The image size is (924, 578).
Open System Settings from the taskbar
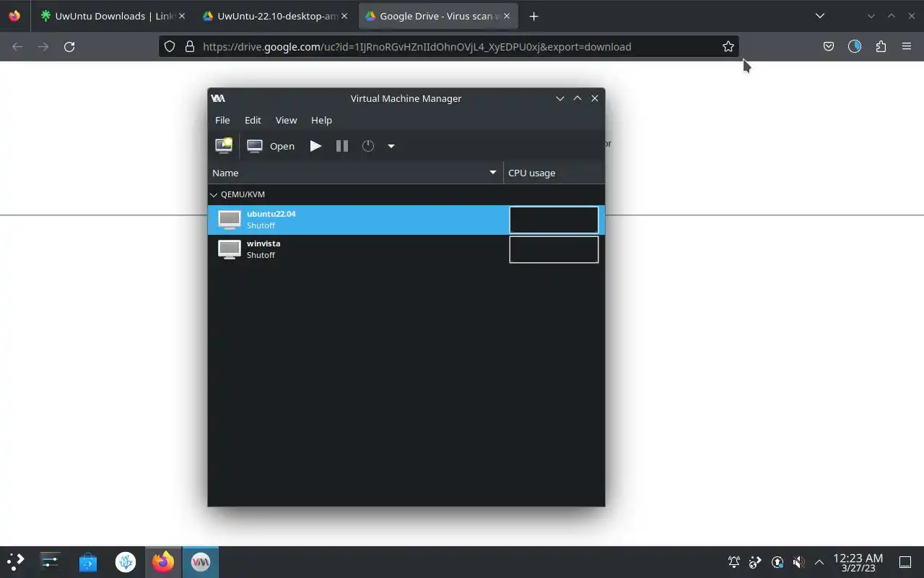click(x=51, y=561)
